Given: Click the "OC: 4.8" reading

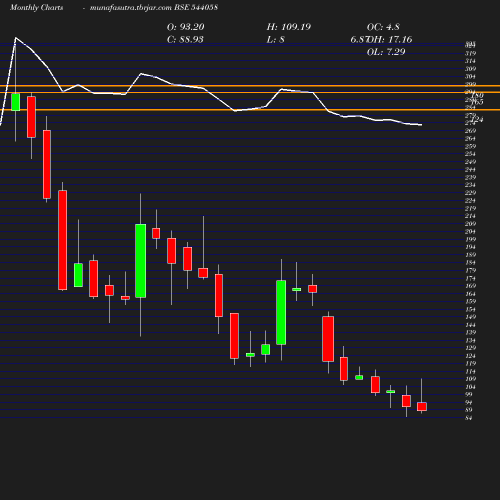Looking at the screenshot, I should tap(383, 27).
